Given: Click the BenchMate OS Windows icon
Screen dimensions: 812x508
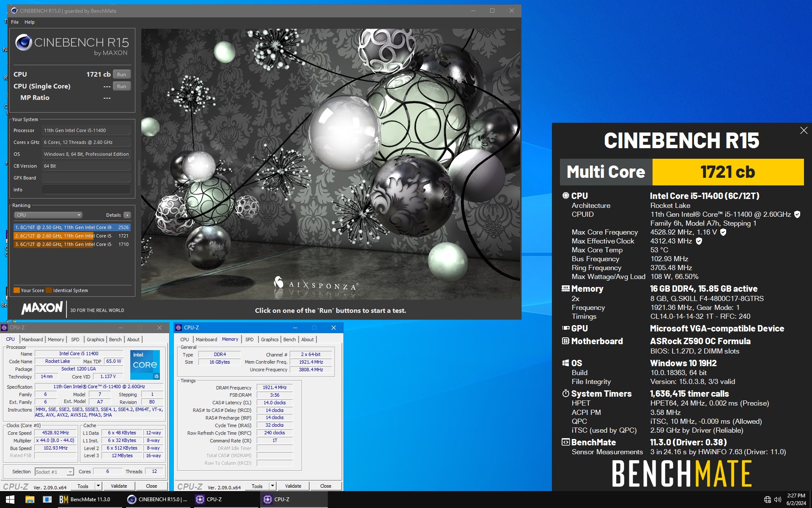Looking at the screenshot, I should click(x=565, y=363).
